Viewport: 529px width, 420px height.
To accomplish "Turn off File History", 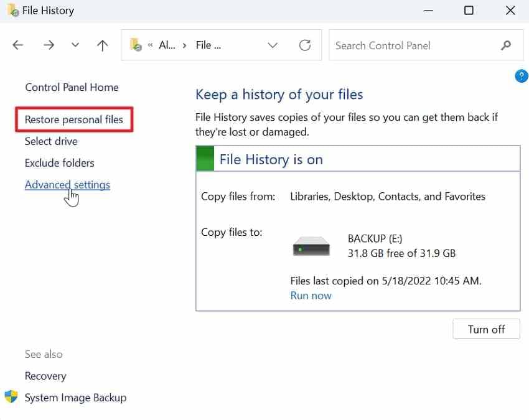I will [486, 329].
